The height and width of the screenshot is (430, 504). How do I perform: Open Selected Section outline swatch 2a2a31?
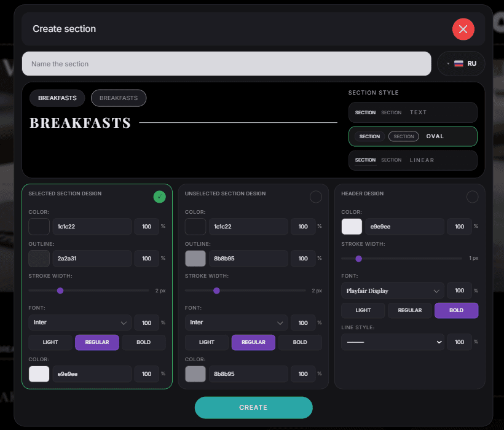[x=39, y=259]
